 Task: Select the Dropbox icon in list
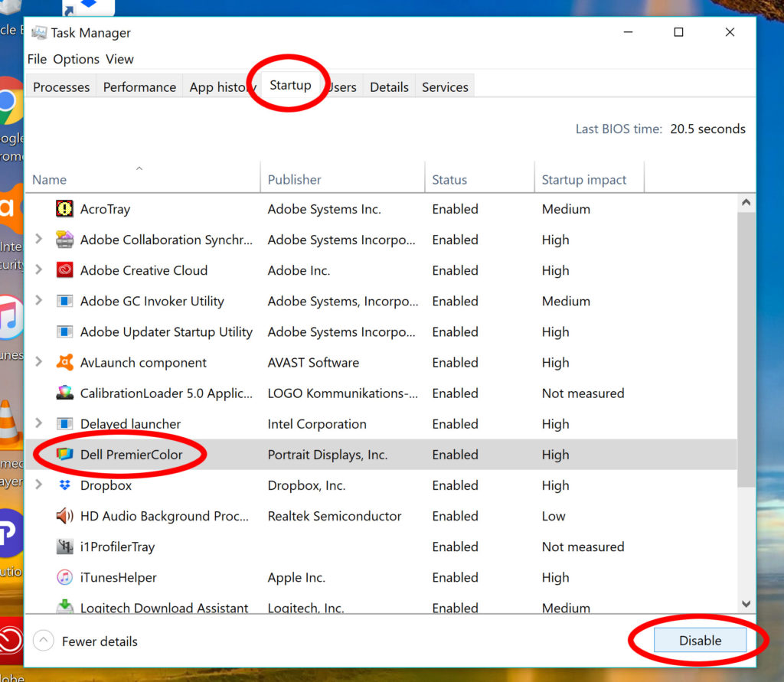pyautogui.click(x=65, y=485)
